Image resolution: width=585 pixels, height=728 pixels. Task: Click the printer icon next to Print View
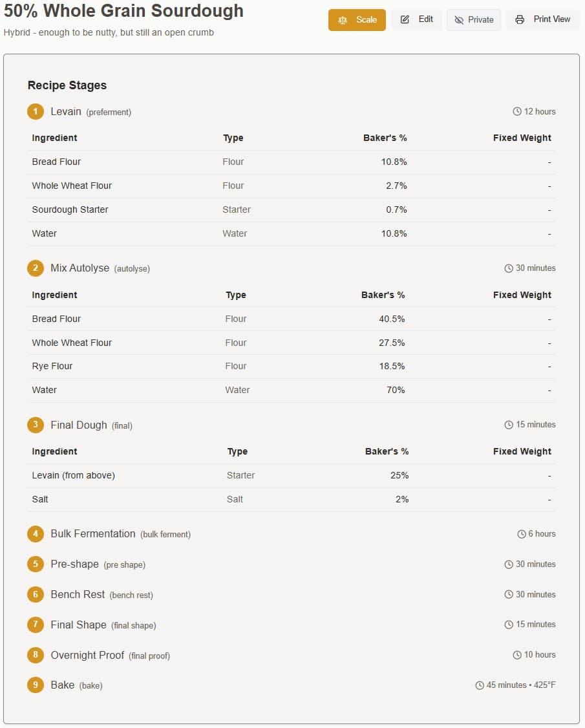(x=519, y=19)
